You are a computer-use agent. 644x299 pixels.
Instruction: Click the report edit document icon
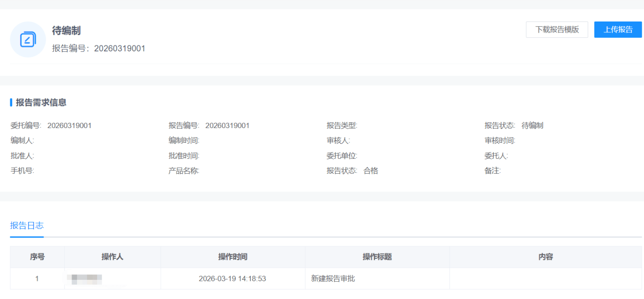click(x=28, y=39)
